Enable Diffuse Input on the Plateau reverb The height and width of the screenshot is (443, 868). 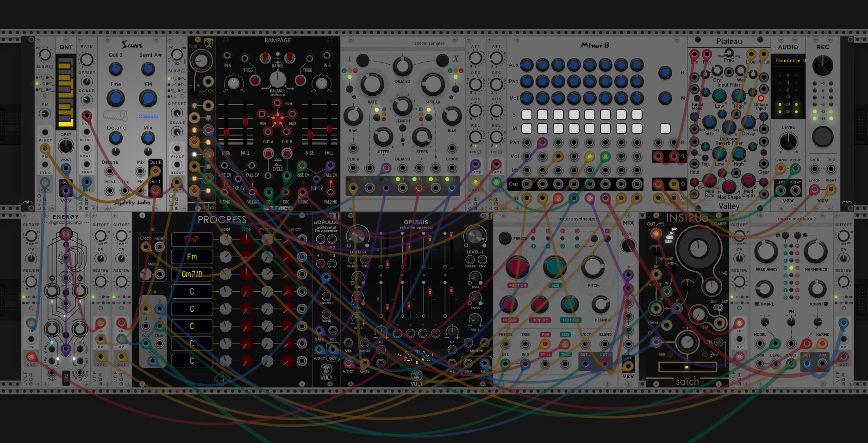click(761, 98)
